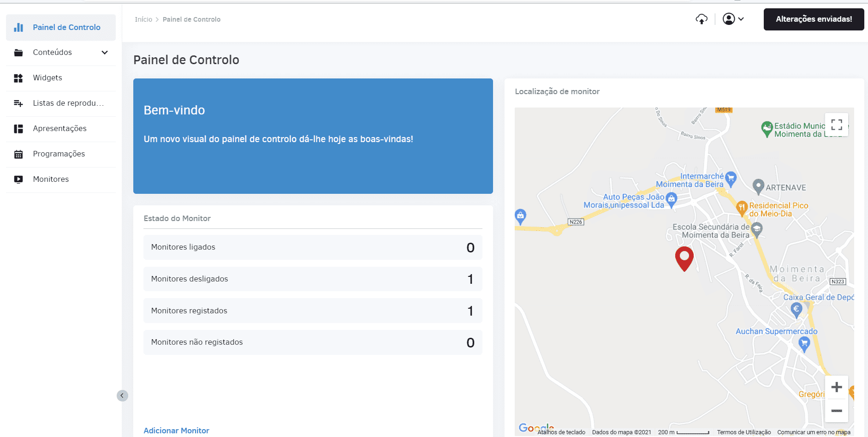This screenshot has height=437, width=868.
Task: Zoom out the map with minus button
Action: pos(837,411)
